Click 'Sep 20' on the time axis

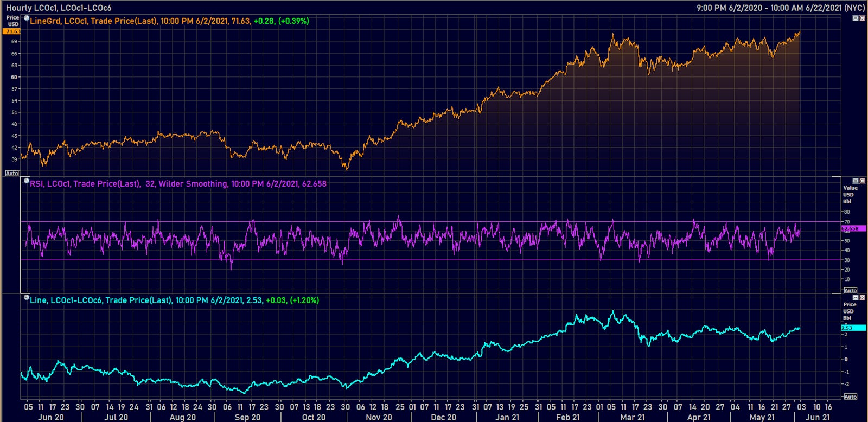coord(247,417)
